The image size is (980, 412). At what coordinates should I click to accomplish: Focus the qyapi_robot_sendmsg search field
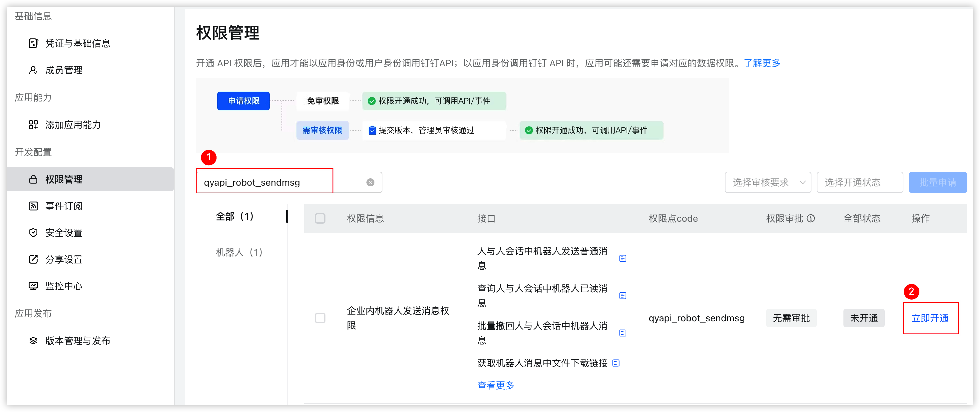(x=289, y=182)
